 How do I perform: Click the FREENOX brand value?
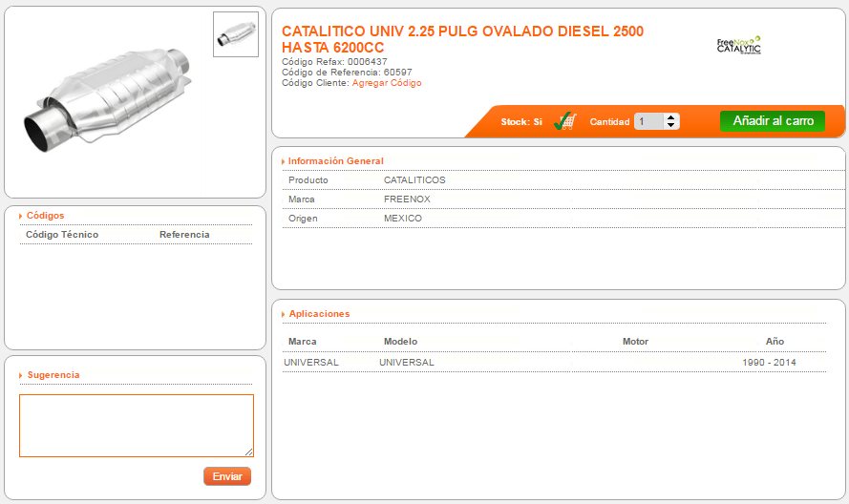point(407,199)
